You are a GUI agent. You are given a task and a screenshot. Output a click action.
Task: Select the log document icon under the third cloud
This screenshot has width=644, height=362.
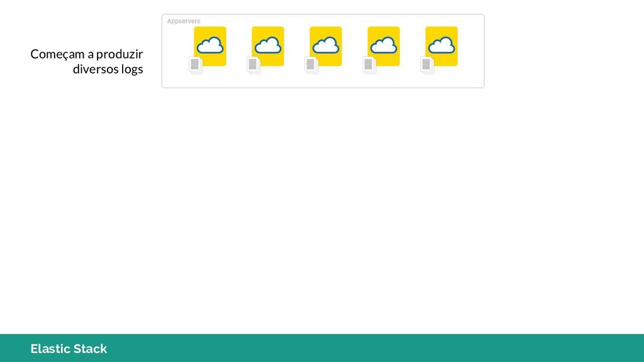(311, 65)
